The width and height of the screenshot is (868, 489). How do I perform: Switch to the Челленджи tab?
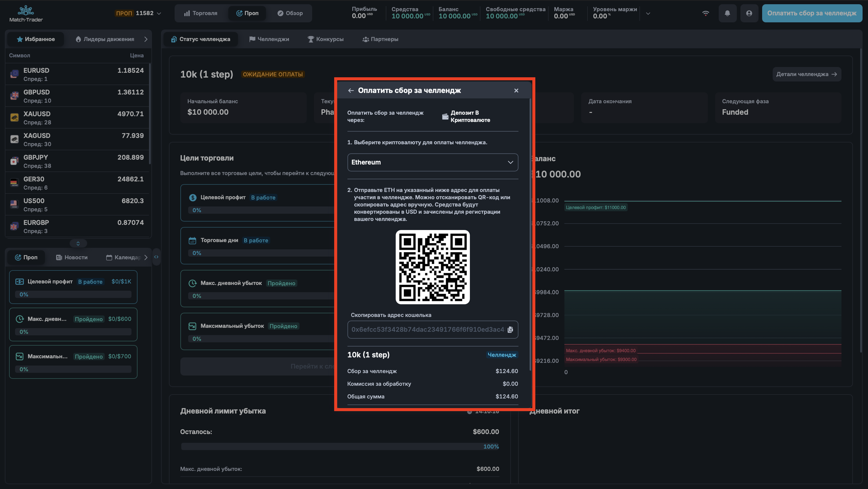[x=269, y=39]
